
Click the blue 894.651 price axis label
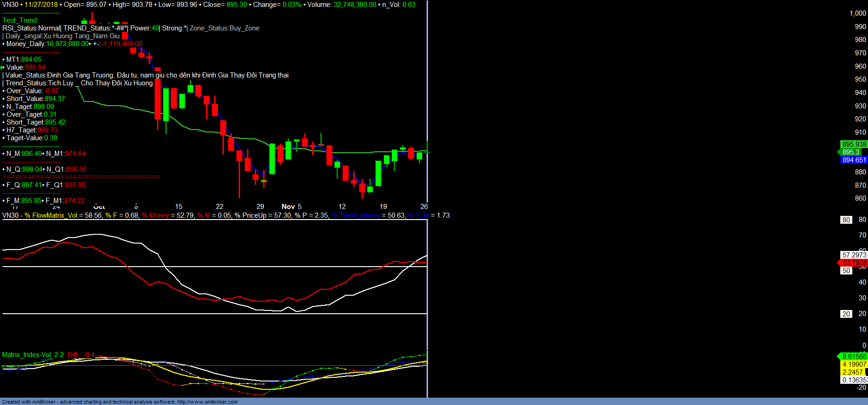pos(854,160)
